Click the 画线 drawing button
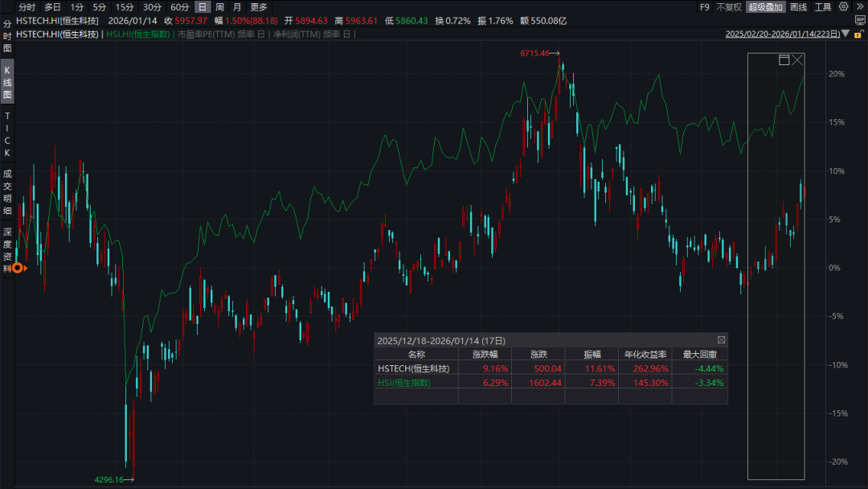Screen dimensions: 868x489 tap(798, 7)
